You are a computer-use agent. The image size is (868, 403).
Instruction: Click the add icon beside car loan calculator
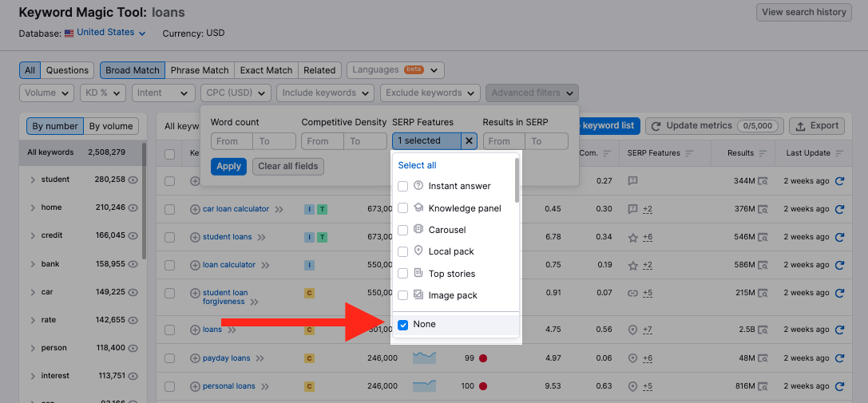click(x=195, y=209)
